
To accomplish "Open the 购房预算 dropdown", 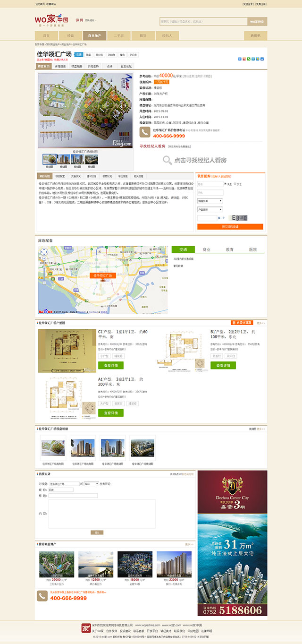I will [210, 201].
